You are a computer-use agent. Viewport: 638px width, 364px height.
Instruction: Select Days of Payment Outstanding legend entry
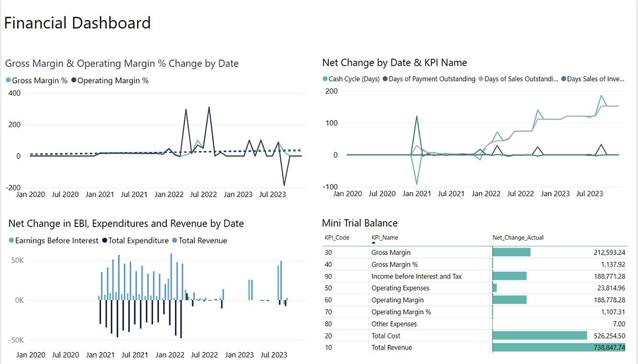point(429,79)
